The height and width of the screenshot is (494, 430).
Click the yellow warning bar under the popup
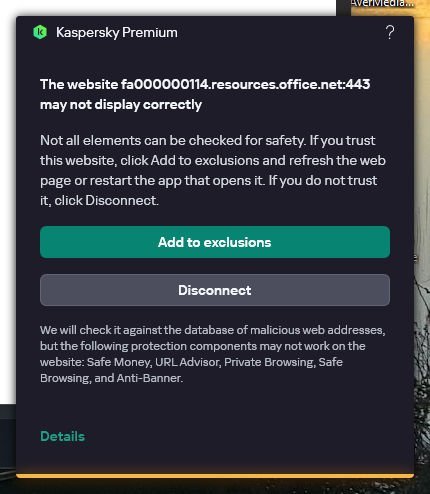[215, 476]
